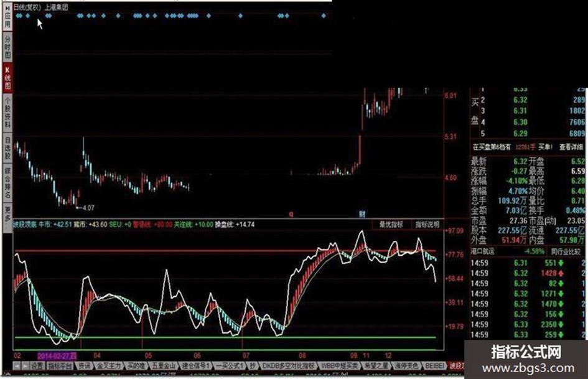Select the DKDB多空对比指标 tab
The height and width of the screenshot is (379, 588).
click(288, 365)
